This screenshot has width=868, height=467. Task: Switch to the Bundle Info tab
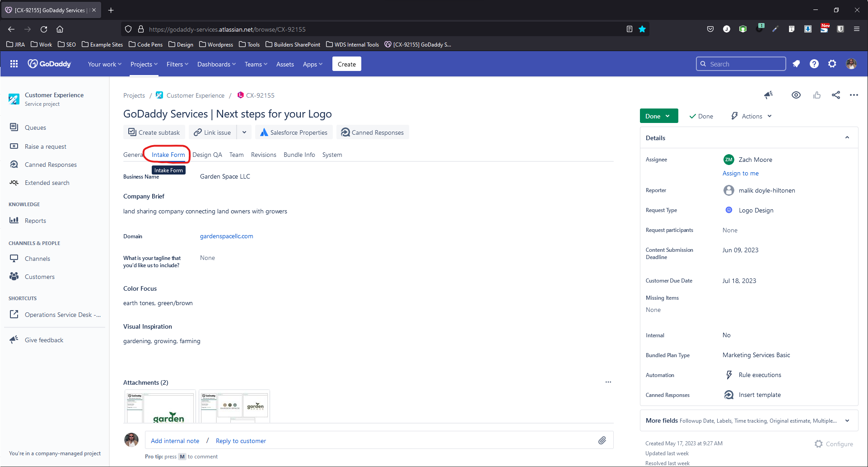pos(299,155)
